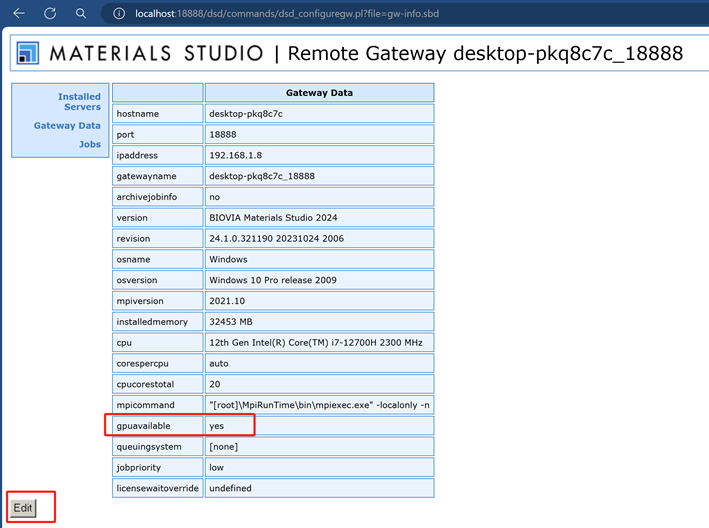
Task: Select the gpuavailable value yes
Action: [319, 425]
